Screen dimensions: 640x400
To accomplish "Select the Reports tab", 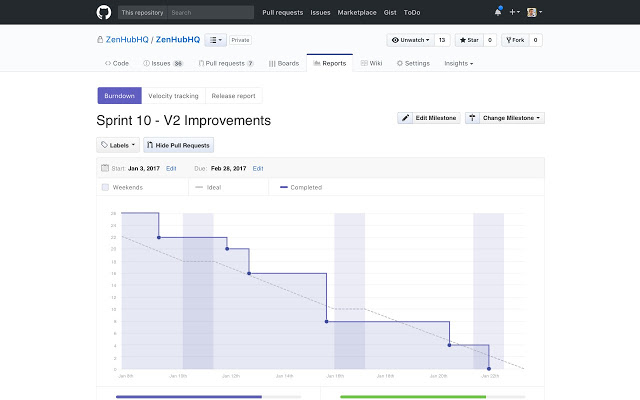I will point(330,63).
